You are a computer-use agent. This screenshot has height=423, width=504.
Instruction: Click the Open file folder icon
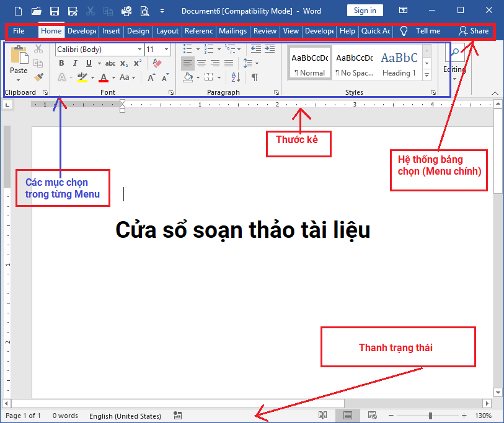click(37, 11)
